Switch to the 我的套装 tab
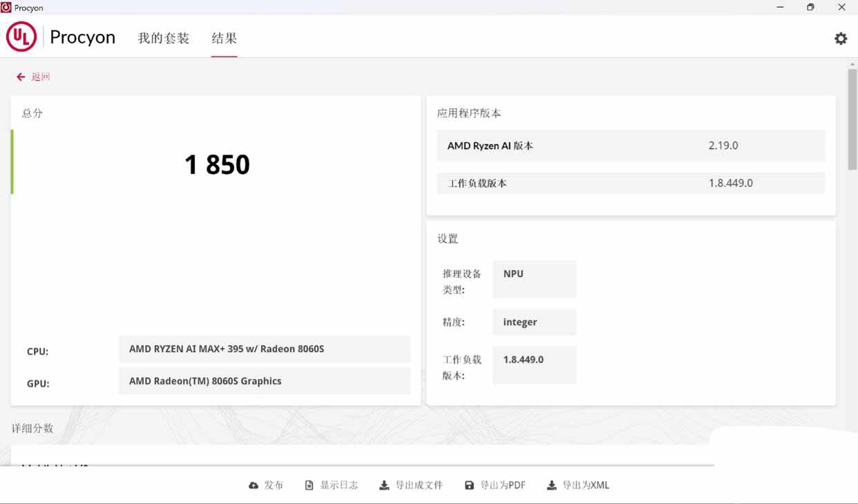The image size is (858, 504). 163,38
